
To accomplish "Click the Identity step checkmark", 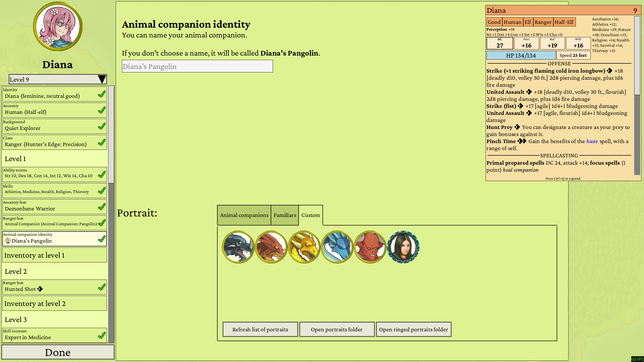I will [x=102, y=94].
